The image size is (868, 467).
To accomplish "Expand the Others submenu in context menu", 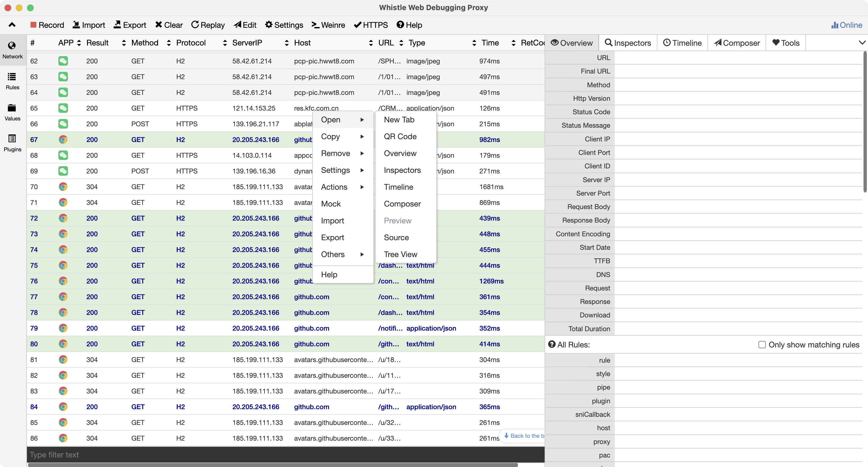I will [343, 254].
